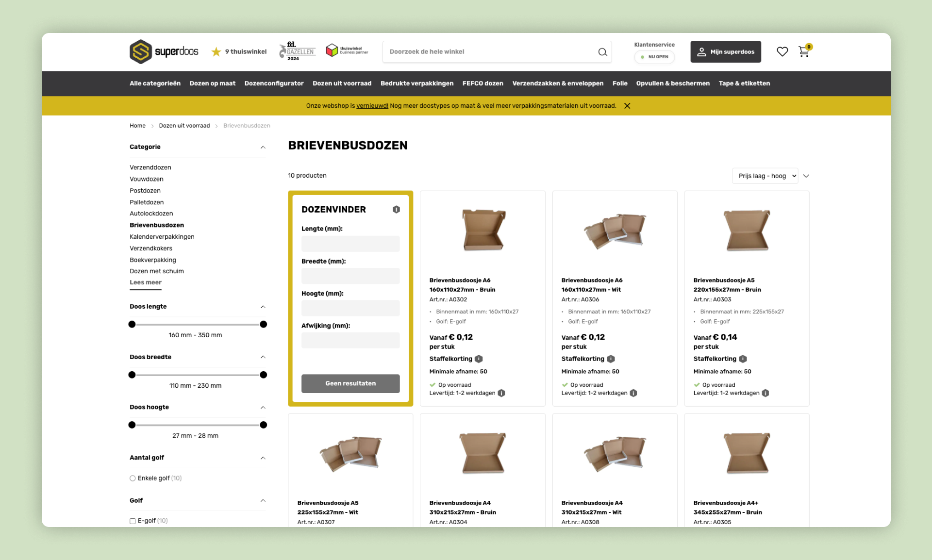The width and height of the screenshot is (932, 560).
Task: Open the Prijs laag - hoog sort dropdown
Action: (766, 176)
